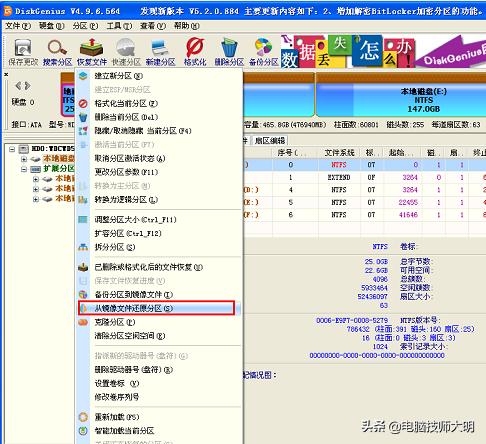
Task: Click start cylinder value 41646
Action: [x=408, y=215]
